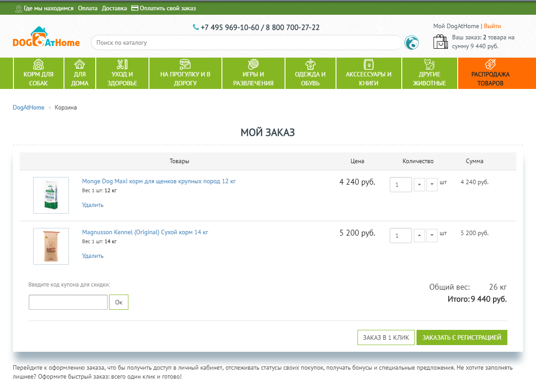Decrease quantity of Magnusson Kennel
This screenshot has height=392, width=536.
pyautogui.click(x=432, y=235)
